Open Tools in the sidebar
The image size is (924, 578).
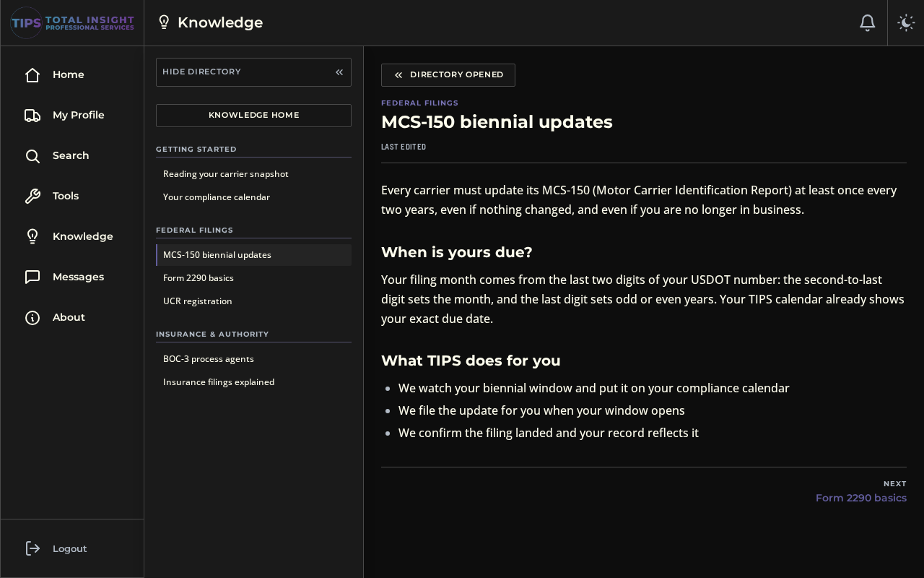click(x=66, y=196)
